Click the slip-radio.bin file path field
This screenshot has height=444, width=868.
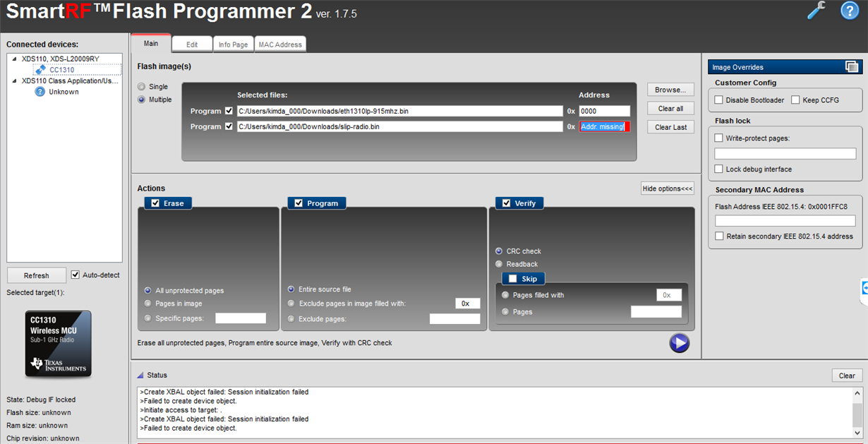[x=399, y=126]
